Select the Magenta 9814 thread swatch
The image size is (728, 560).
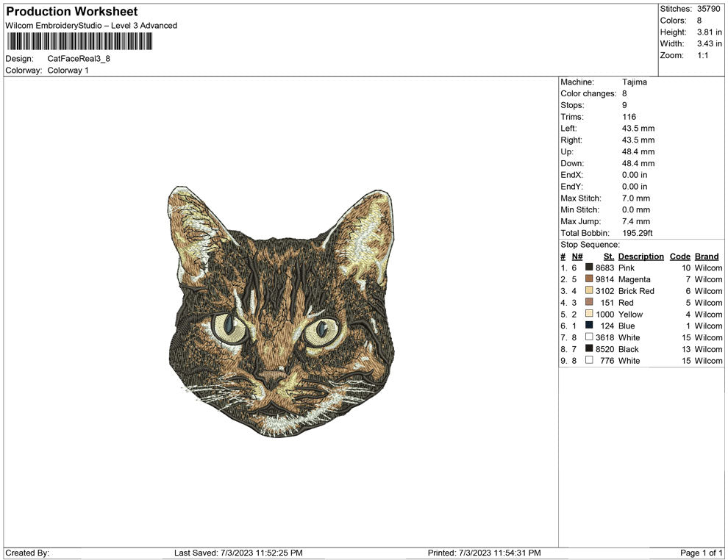click(588, 279)
